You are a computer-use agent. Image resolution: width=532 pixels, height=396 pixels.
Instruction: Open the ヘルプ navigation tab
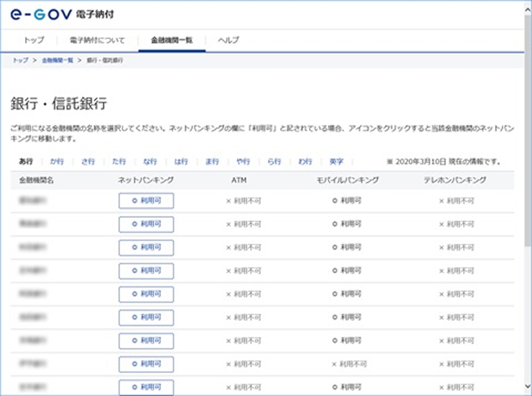pos(228,40)
